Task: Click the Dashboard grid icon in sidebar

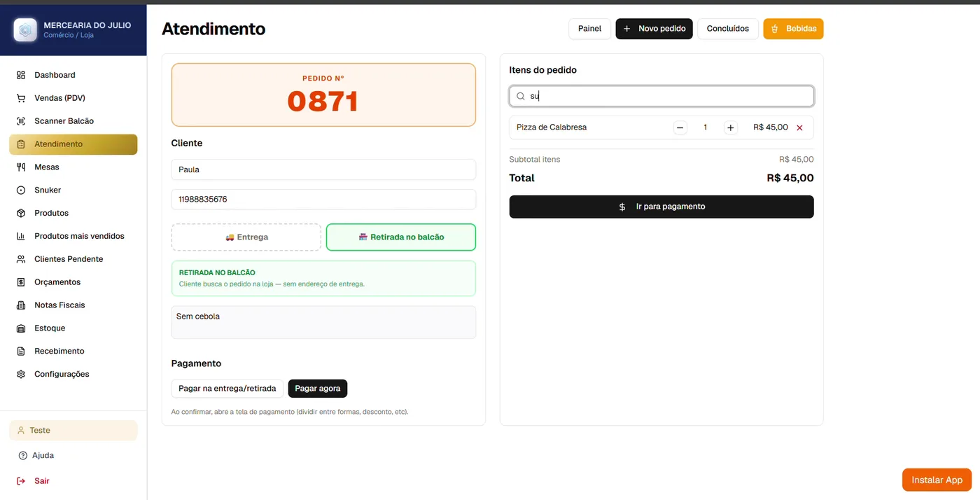Action: point(21,75)
